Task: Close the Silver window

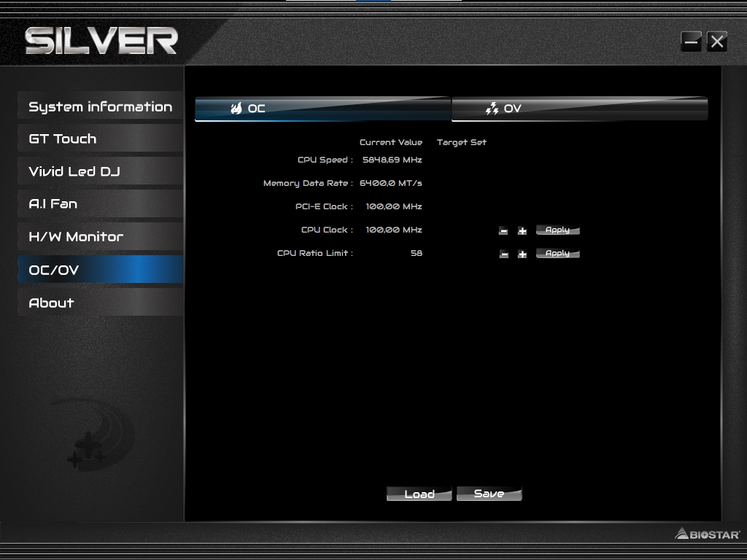Action: (x=717, y=42)
